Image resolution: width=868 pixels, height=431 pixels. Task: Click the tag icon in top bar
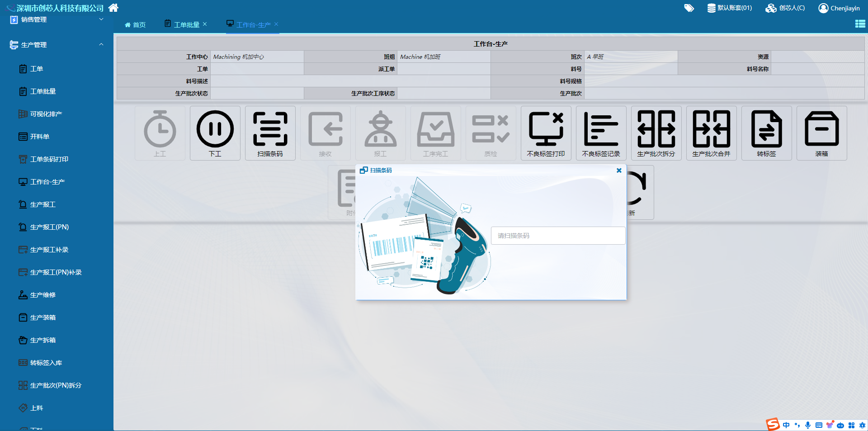(x=689, y=8)
